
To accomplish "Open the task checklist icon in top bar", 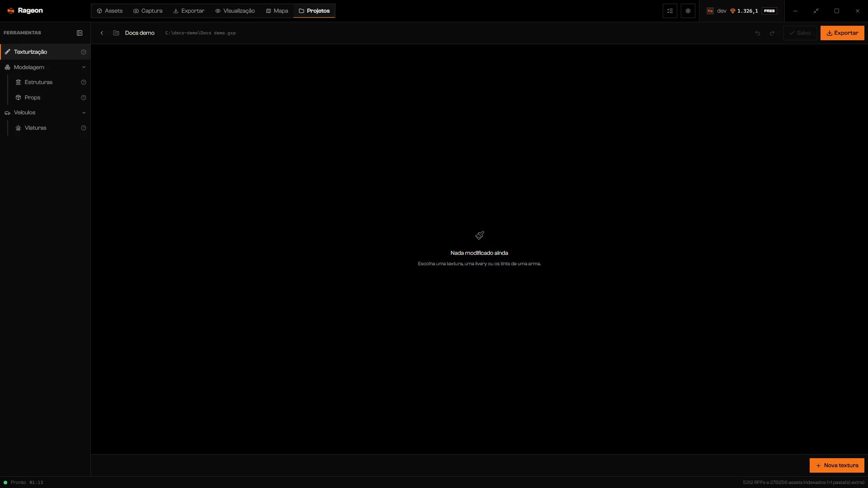I will pyautogui.click(x=670, y=11).
